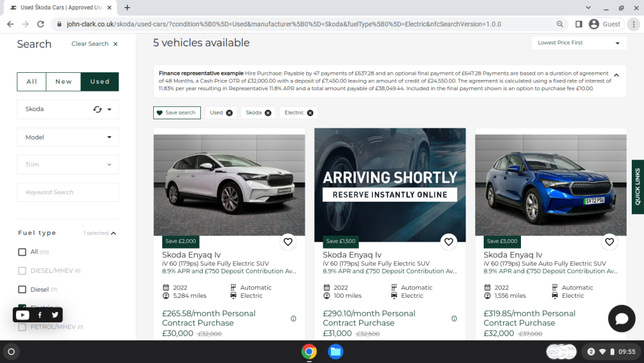Remove the Skoda filter chip

point(268,113)
